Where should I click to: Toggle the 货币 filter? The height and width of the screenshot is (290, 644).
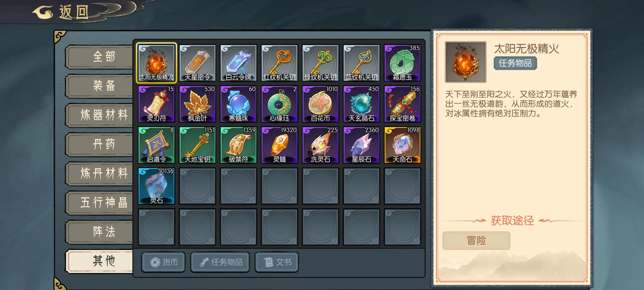click(x=163, y=262)
